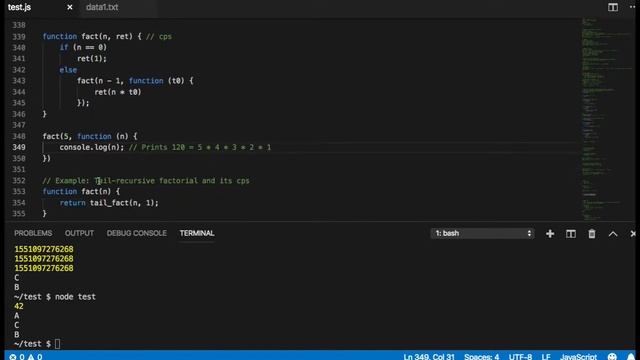The height and width of the screenshot is (360, 640).
Task: Click 'return tail_fact(n, 1);' line
Action: (x=109, y=202)
